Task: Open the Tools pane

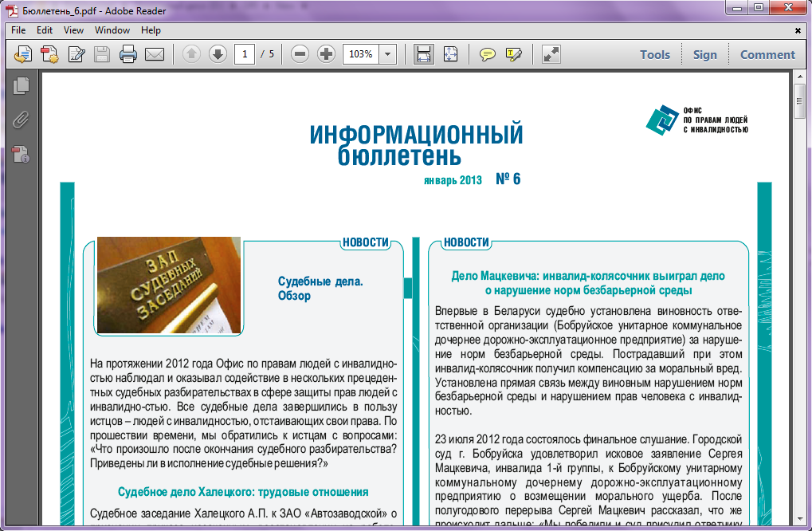Action: (x=654, y=54)
